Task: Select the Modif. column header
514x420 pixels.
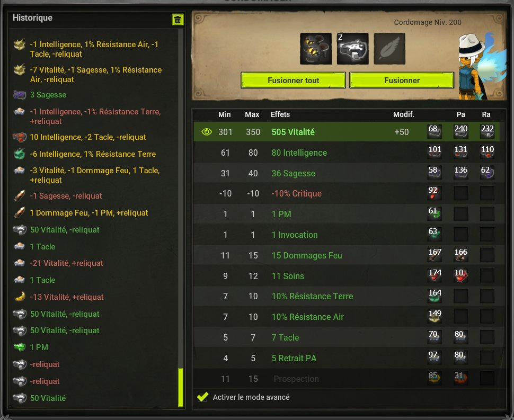Action: pyautogui.click(x=404, y=114)
